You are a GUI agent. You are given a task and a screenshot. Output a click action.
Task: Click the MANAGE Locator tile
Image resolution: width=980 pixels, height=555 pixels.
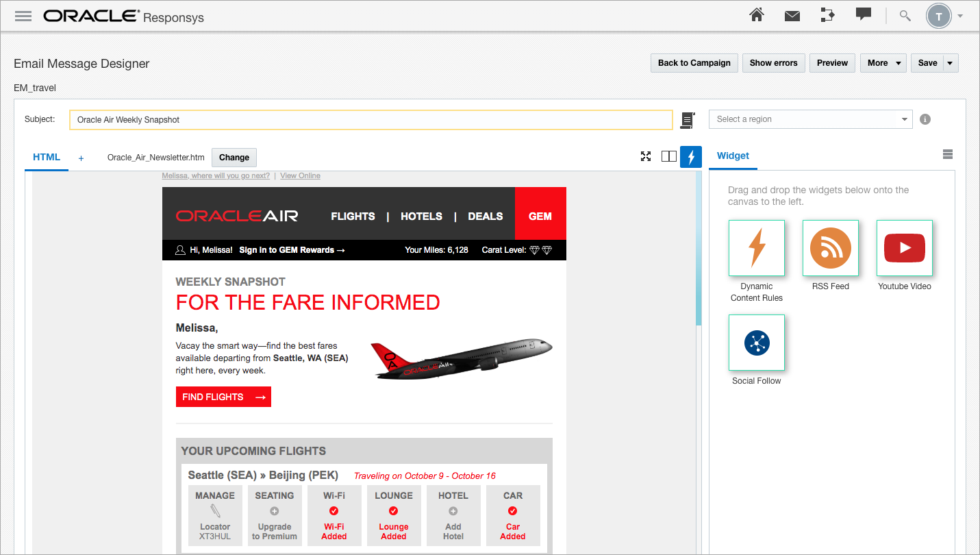pos(215,515)
